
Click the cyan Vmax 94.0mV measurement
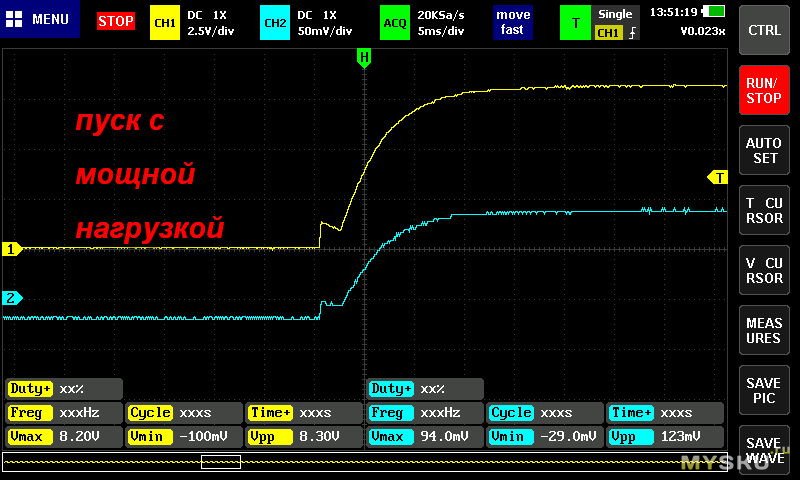pos(425,437)
